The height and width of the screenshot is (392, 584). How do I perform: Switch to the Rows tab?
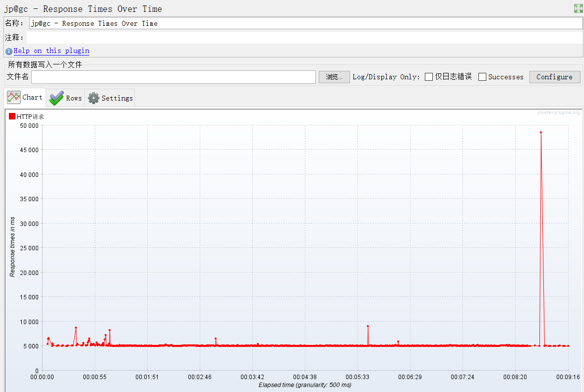coord(65,98)
